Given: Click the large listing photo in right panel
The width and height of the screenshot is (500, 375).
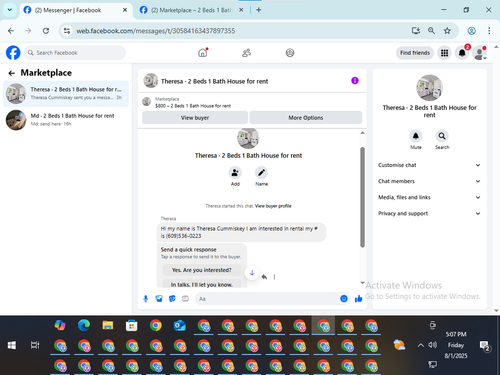Looking at the screenshot, I should pos(429,88).
